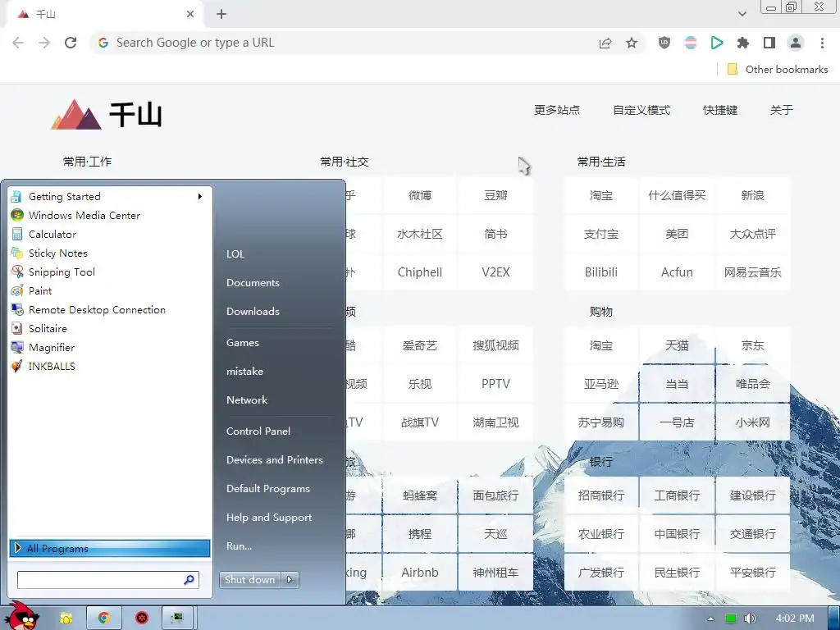Open the Extensions puzzle-piece menu
The height and width of the screenshot is (630, 840).
tap(743, 43)
